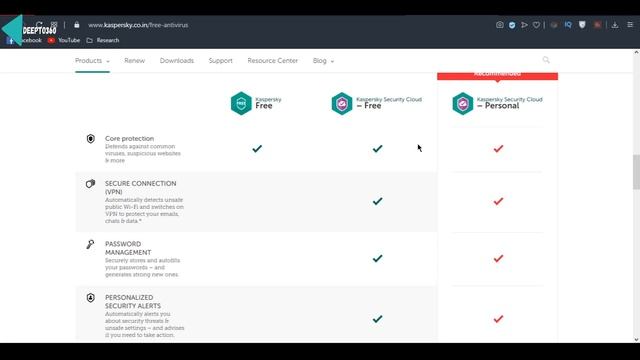Click Kaspersky Free Core protection checkmark
640x360 pixels.
pyautogui.click(x=257, y=149)
